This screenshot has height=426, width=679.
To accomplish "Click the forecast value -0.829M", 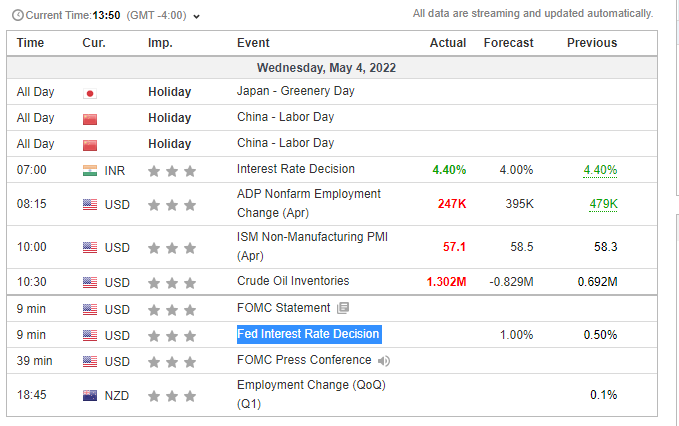I will 511,282.
